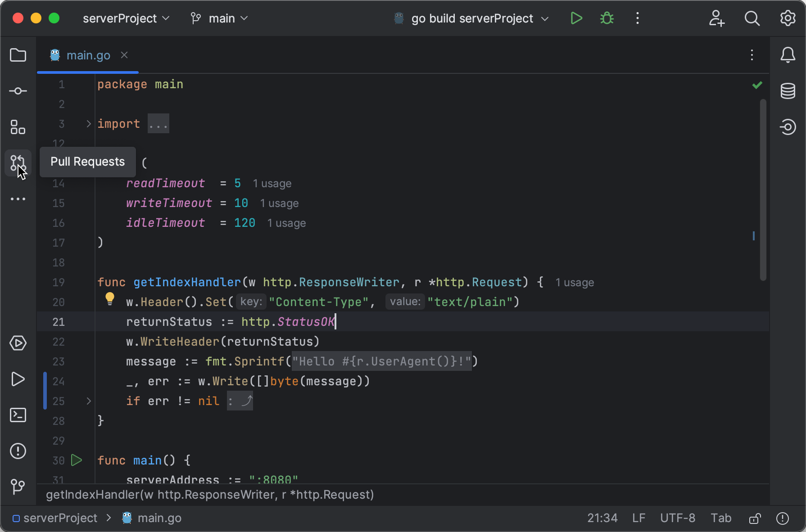Run main function via gutter play icon

[77, 460]
